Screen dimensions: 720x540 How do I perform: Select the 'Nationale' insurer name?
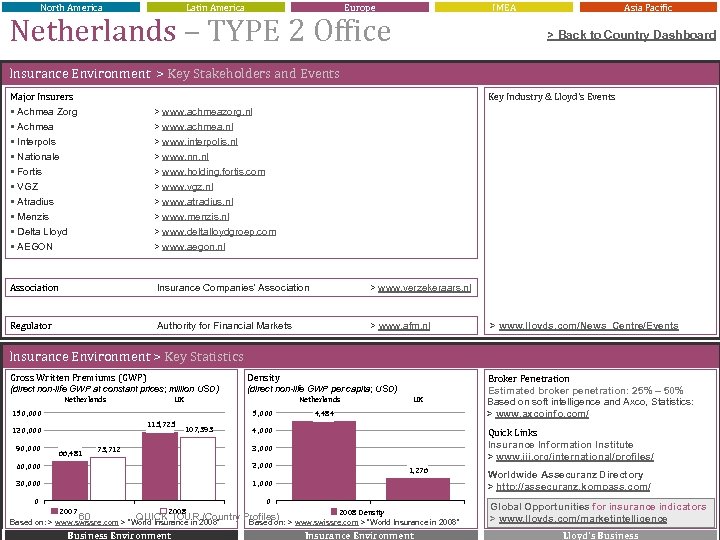(x=38, y=157)
